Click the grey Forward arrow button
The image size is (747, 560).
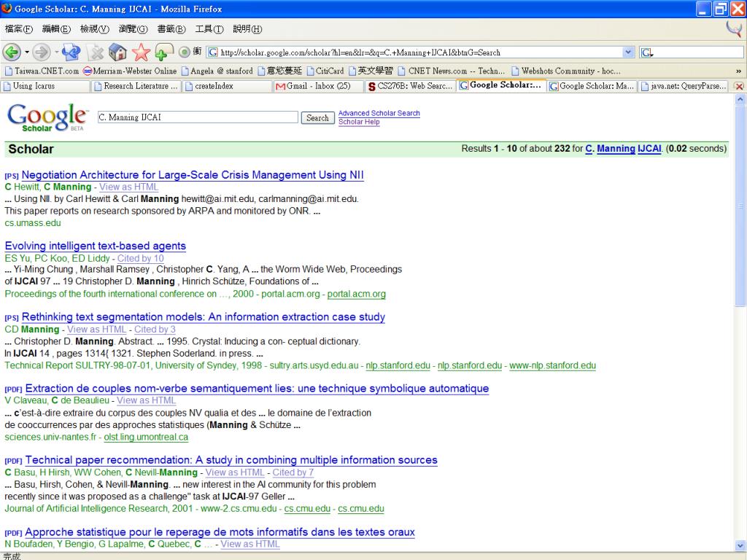[x=42, y=52]
